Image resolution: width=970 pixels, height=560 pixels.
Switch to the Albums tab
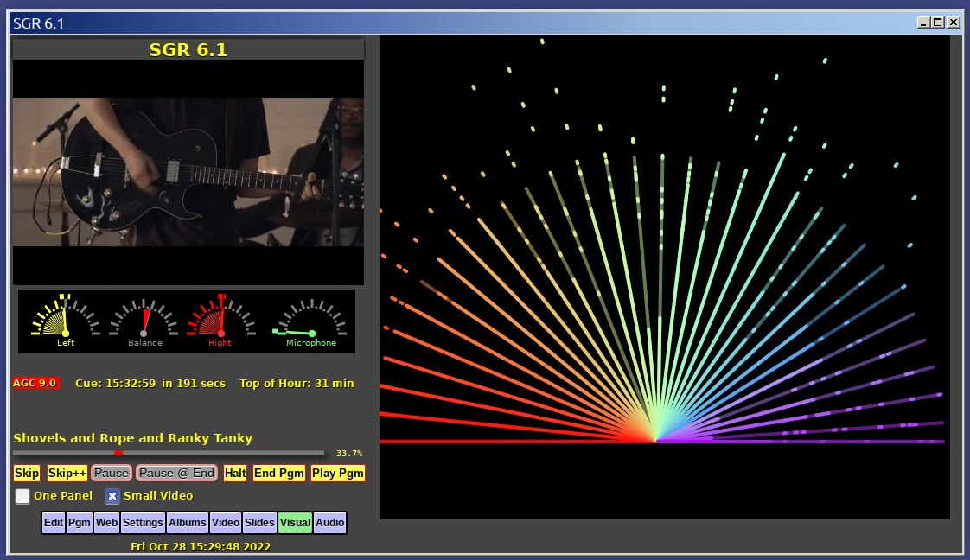[188, 522]
